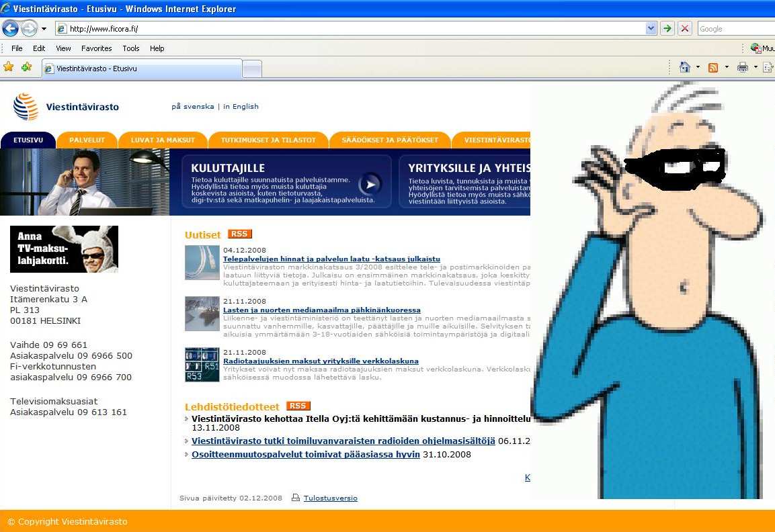
Task: Switch site language to på svenska
Action: coord(193,106)
